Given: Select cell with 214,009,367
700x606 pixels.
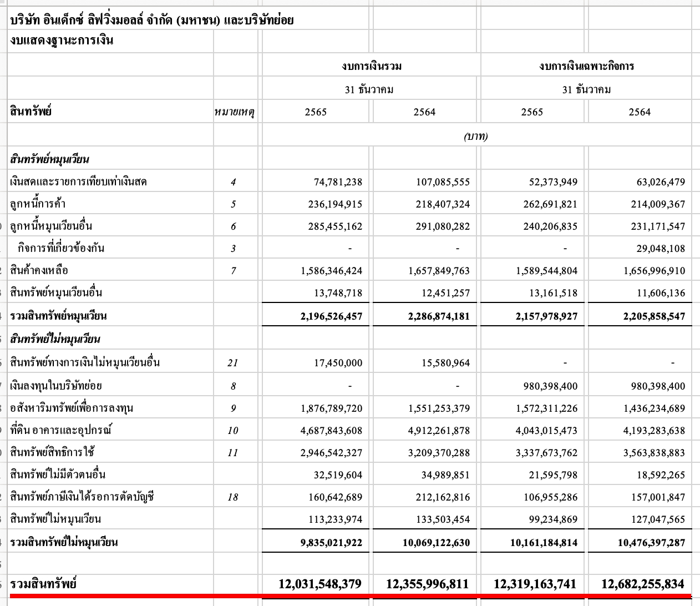Looking at the screenshot, I should click(658, 204).
